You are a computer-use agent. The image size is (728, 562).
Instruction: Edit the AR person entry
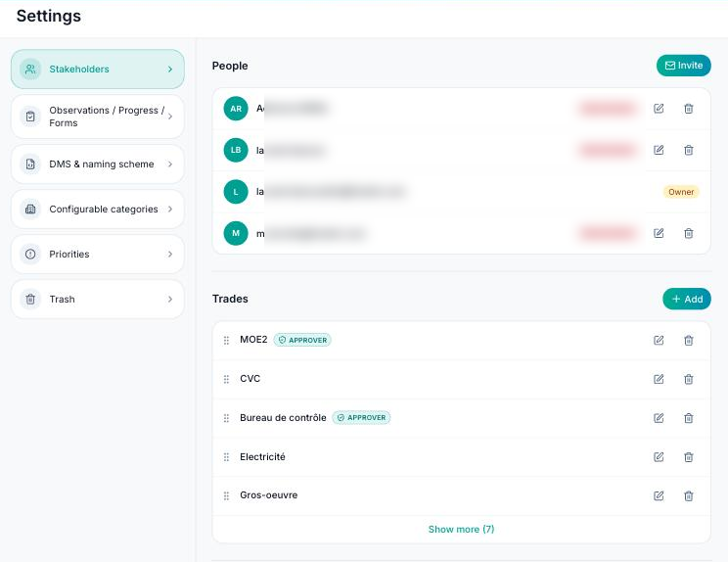659,109
